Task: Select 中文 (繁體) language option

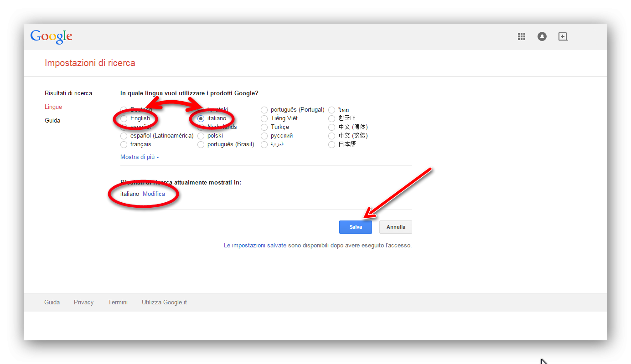Action: pos(332,136)
